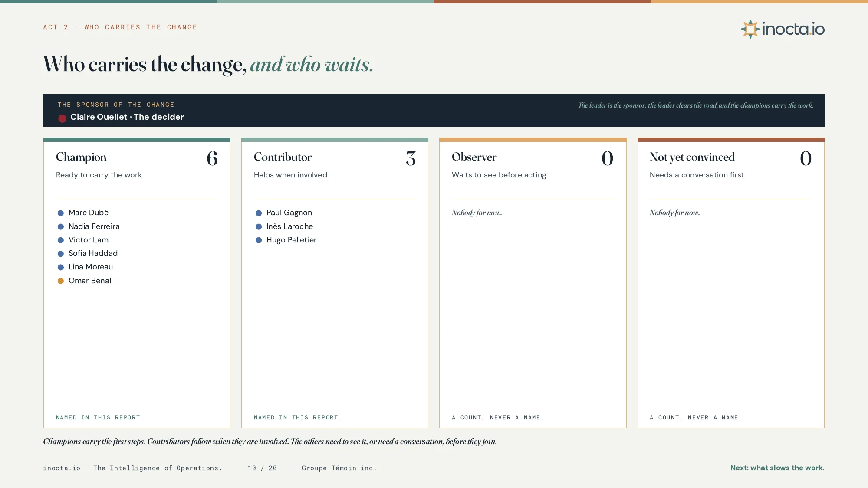868x488 pixels.
Task: Click the Observer count of 0
Action: tap(608, 158)
